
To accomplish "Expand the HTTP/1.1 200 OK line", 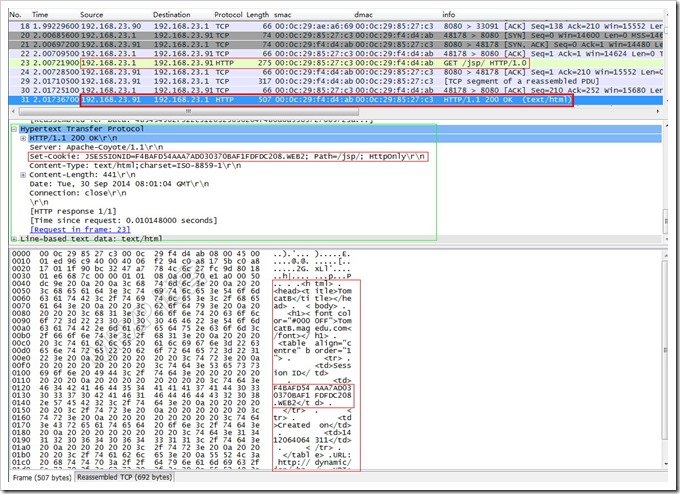I will (23, 138).
